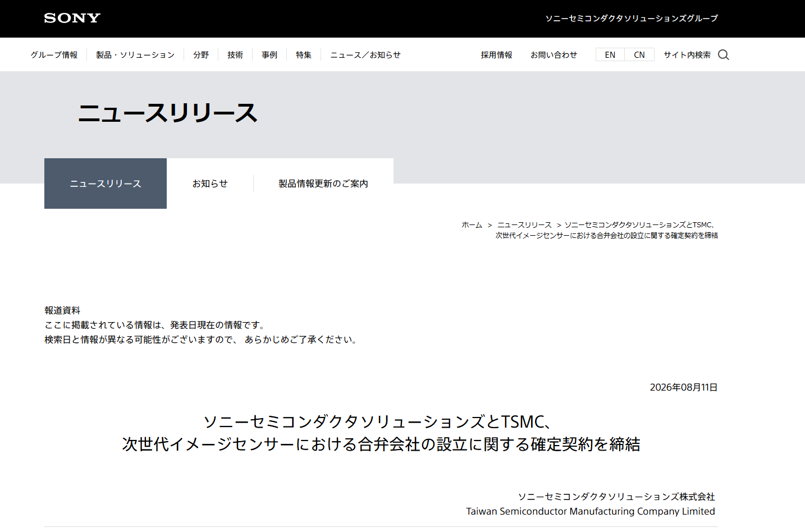The image size is (805, 532).
Task: Select the 製品情報更新のご案内 tab
Action: [x=323, y=184]
